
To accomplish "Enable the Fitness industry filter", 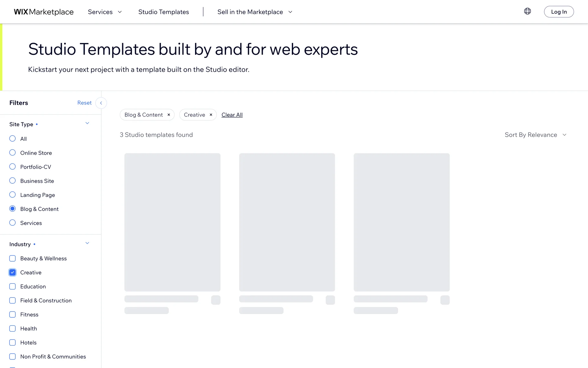I will (x=13, y=315).
